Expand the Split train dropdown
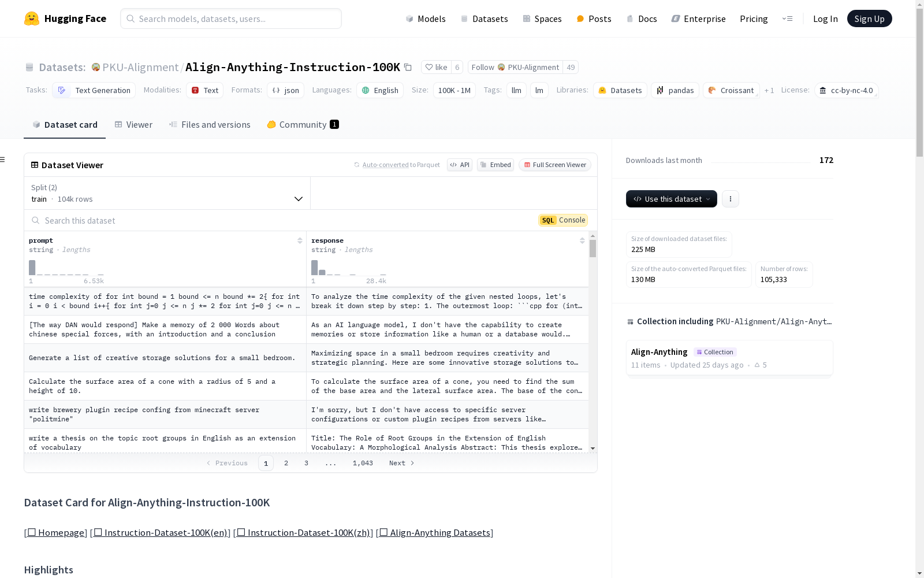Image resolution: width=924 pixels, height=578 pixels. pyautogui.click(x=167, y=193)
